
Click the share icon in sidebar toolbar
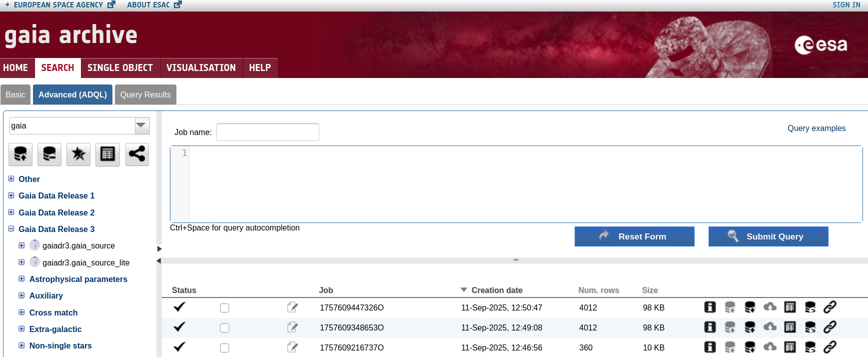point(137,154)
